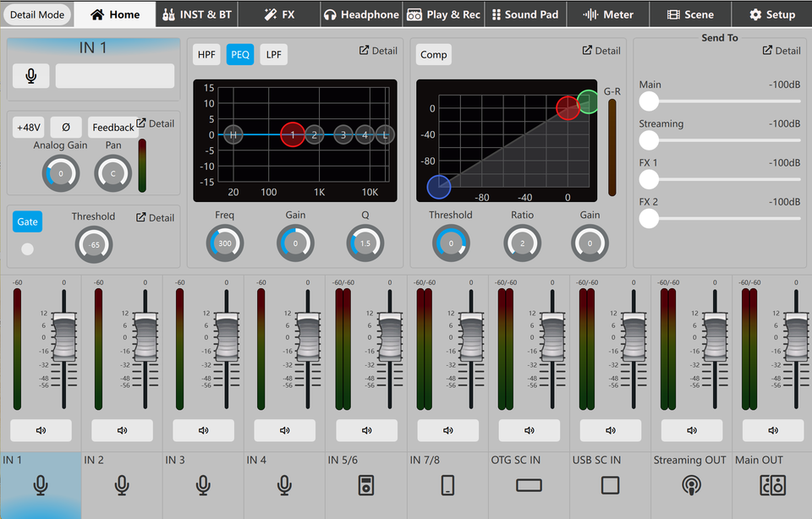Mute the IN 3 channel speaker button
The width and height of the screenshot is (812, 519).
tap(203, 430)
